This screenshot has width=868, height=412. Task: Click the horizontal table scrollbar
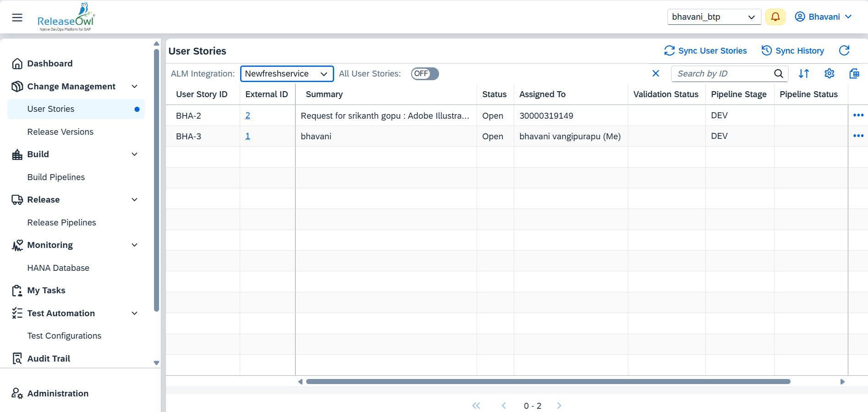tap(548, 381)
